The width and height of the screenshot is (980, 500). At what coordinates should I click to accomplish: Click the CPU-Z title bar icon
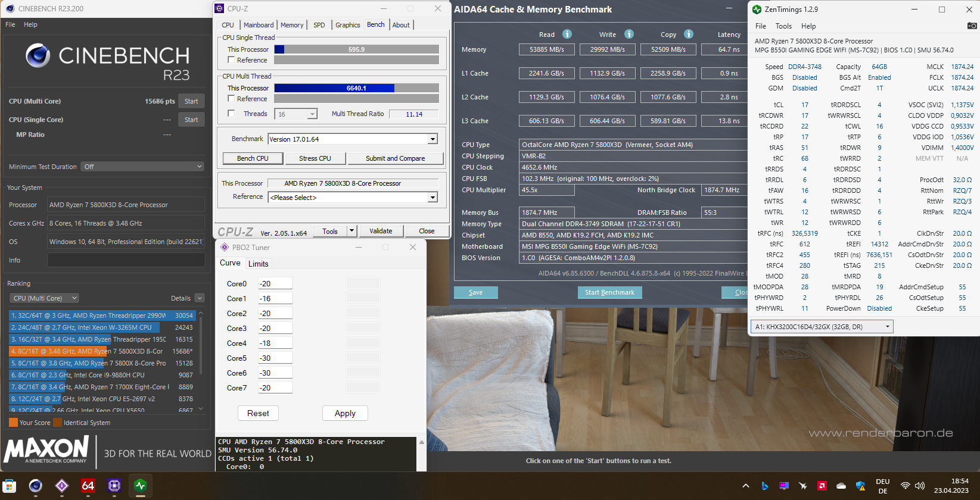(219, 8)
